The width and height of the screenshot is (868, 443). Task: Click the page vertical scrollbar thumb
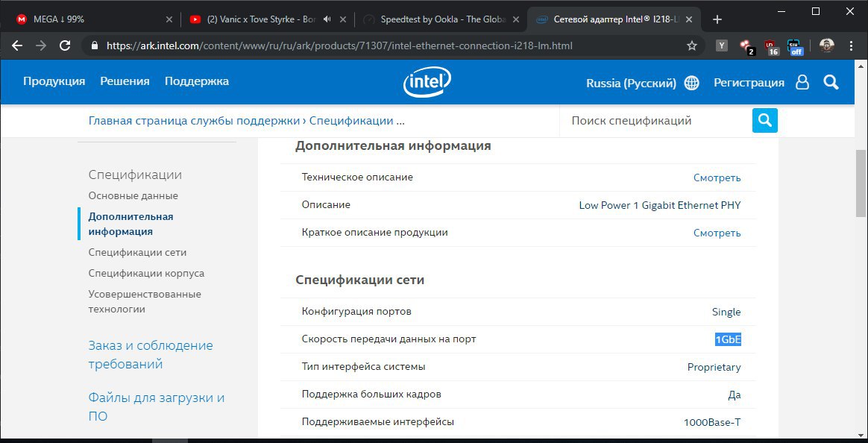click(861, 183)
